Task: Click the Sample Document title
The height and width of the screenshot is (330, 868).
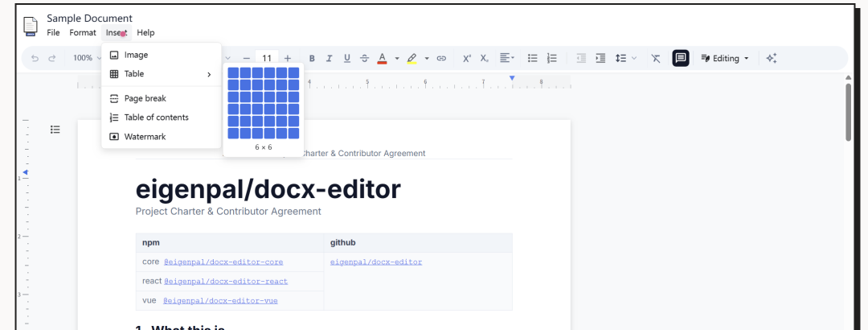Action: [90, 19]
